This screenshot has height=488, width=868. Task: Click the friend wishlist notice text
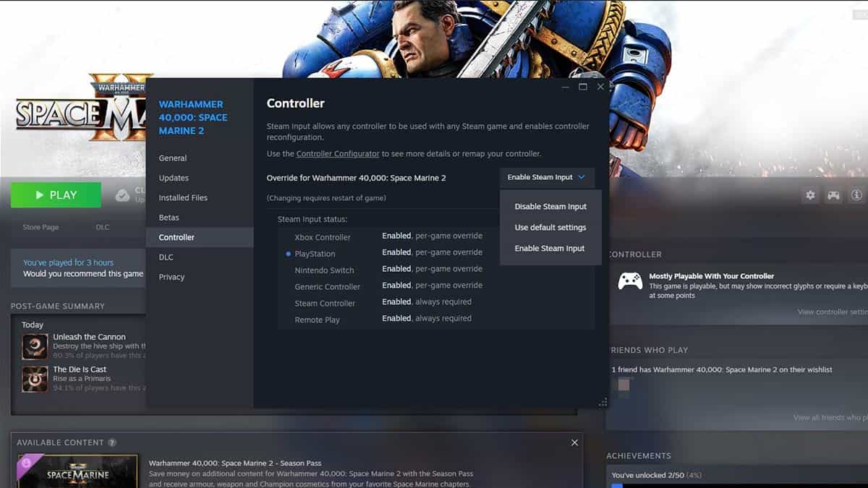[x=722, y=369]
